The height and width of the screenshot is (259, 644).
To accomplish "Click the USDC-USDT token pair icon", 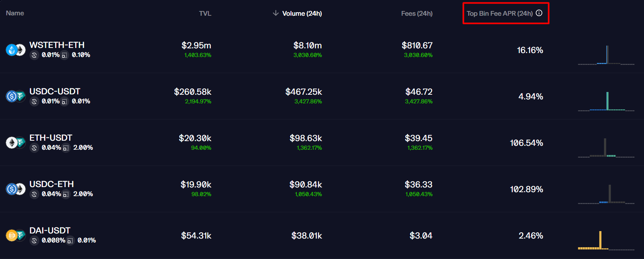I will (x=15, y=96).
